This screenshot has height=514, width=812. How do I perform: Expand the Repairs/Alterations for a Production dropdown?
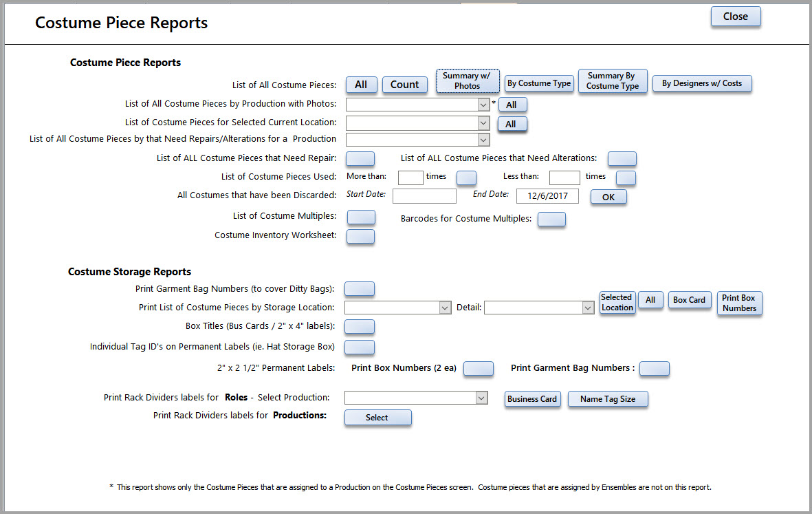point(483,140)
